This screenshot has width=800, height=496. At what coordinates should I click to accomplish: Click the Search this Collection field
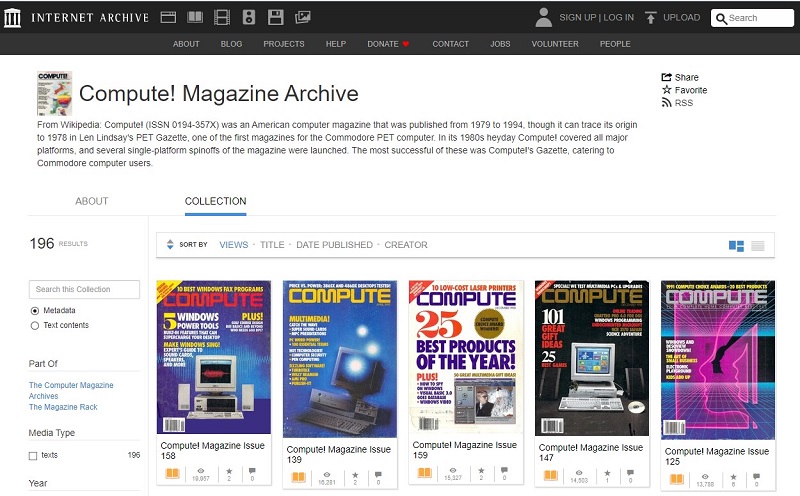pos(84,289)
